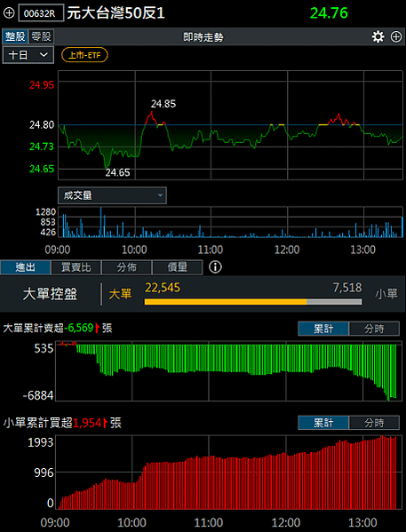The image size is (406, 532).
Task: Open the 十日 period dropdown
Action: (28, 55)
